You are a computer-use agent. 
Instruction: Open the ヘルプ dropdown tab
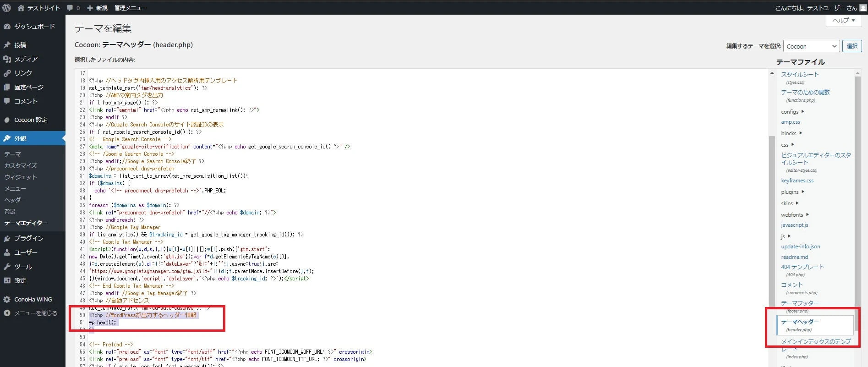pos(844,21)
